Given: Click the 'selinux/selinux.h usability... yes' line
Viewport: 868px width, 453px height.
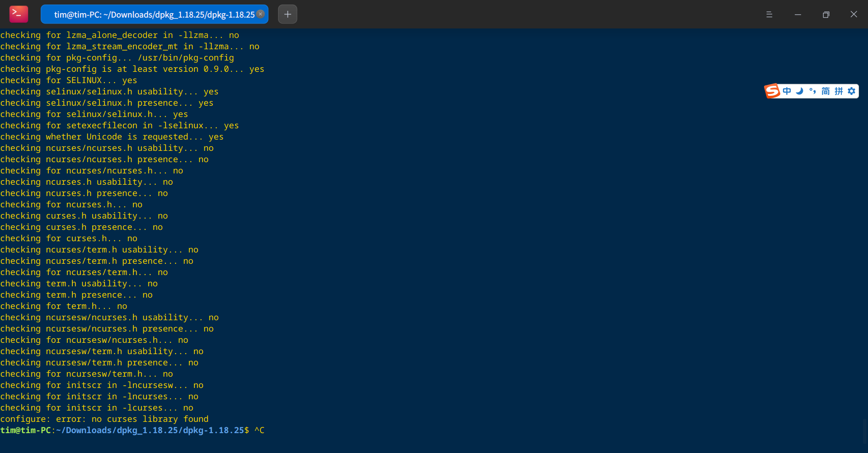Looking at the screenshot, I should pyautogui.click(x=109, y=92).
